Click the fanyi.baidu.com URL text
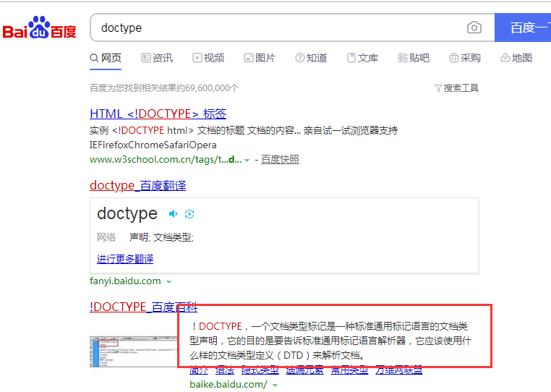This screenshot has width=551, height=392. (125, 281)
